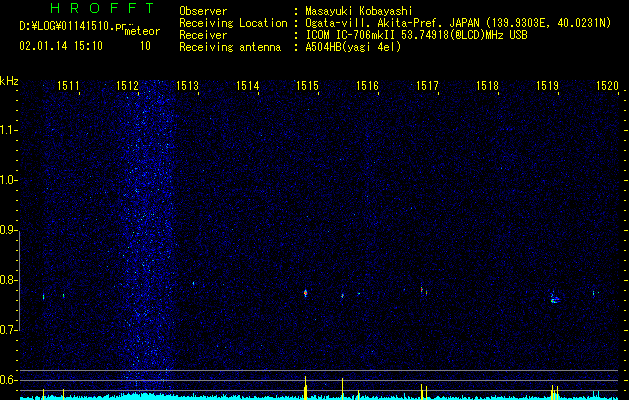Click the date stamp 02.01.14 15:10

61,46
